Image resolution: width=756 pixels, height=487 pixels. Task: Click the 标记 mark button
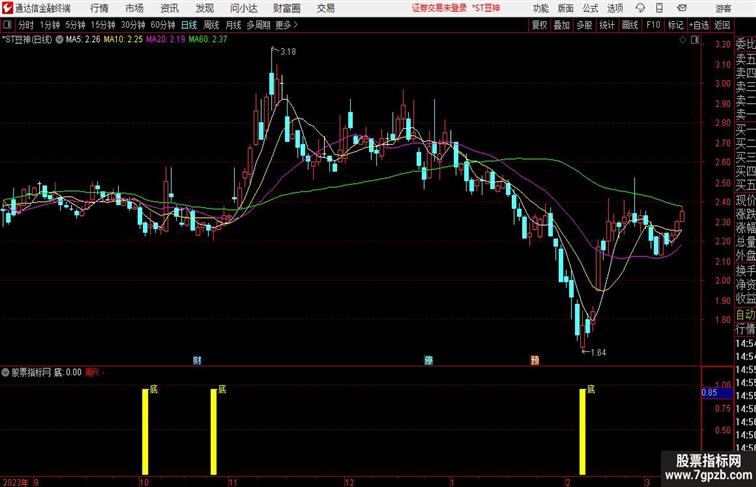[675, 25]
